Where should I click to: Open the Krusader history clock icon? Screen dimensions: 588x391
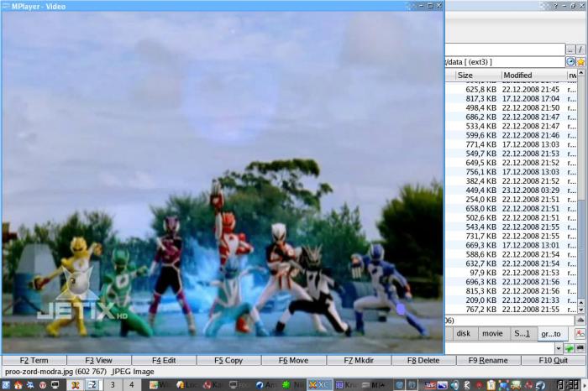[x=570, y=62]
